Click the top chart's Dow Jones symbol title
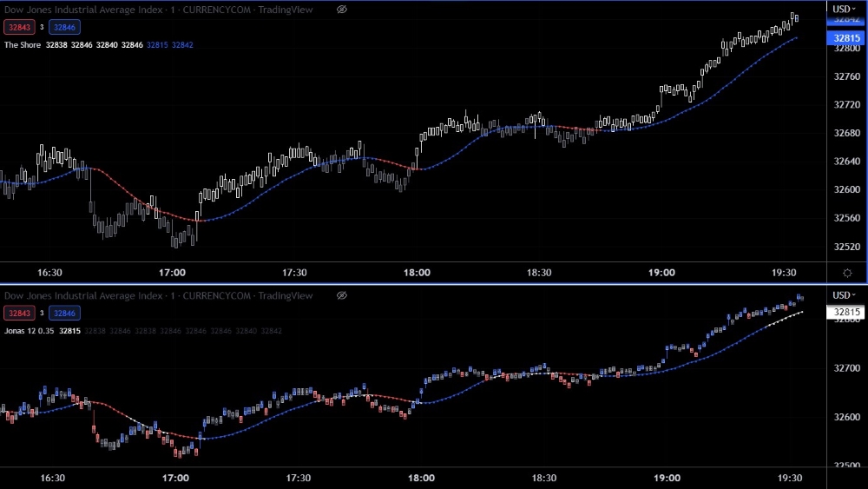Viewport: 868px width, 489px height. tap(156, 10)
